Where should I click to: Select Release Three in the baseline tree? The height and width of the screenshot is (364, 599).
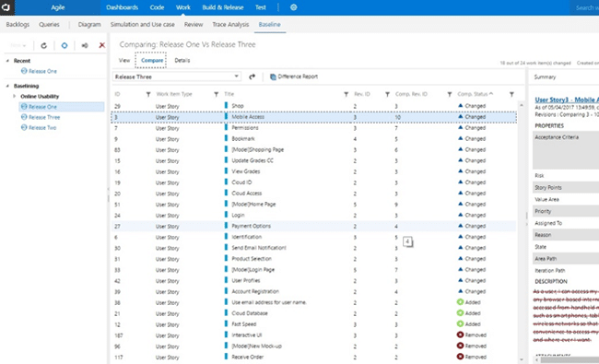tap(44, 117)
